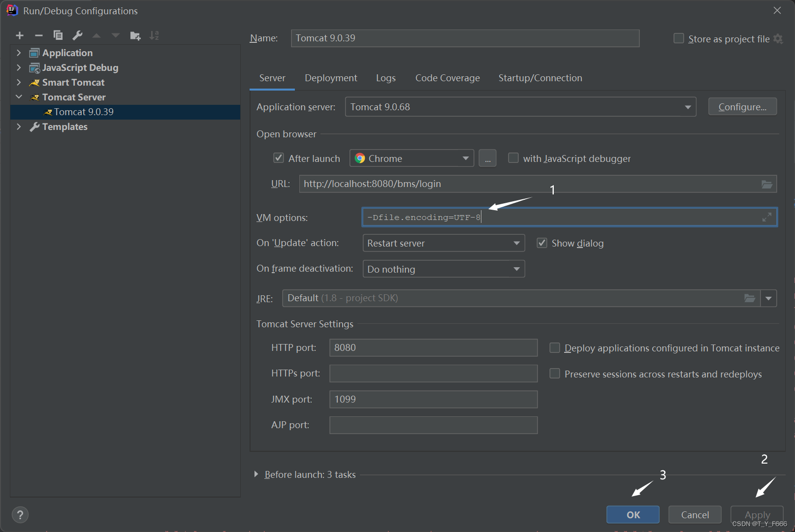Click the URL input field
Screen dimensions: 795x532
pos(538,184)
